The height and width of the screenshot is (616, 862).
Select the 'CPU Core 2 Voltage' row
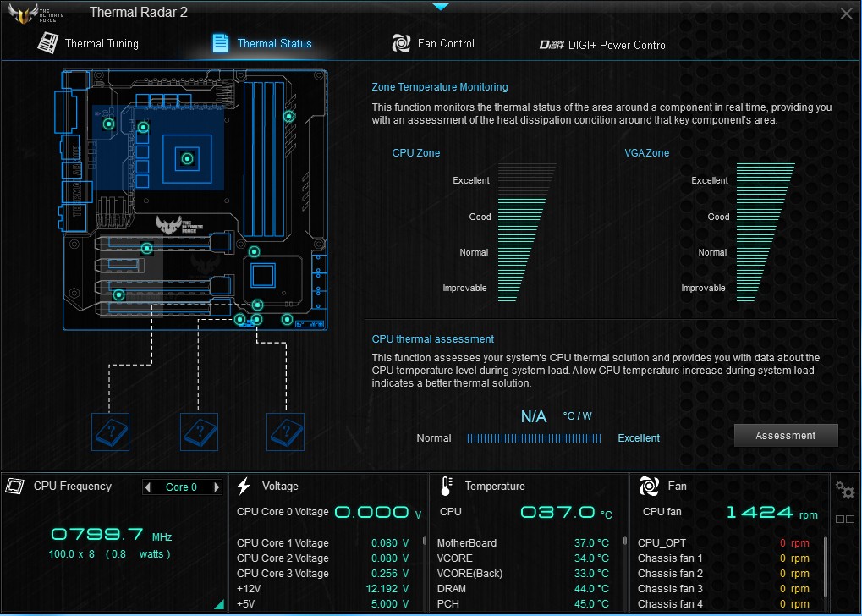point(322,558)
